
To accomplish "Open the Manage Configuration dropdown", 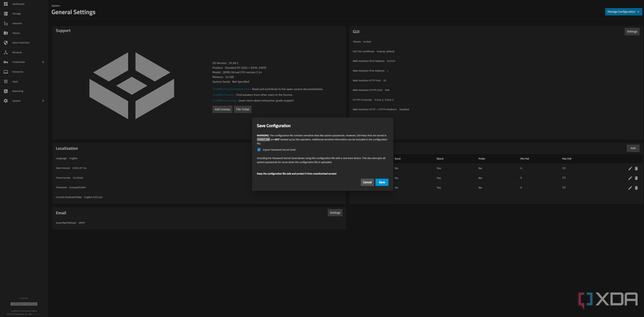I will [x=623, y=12].
